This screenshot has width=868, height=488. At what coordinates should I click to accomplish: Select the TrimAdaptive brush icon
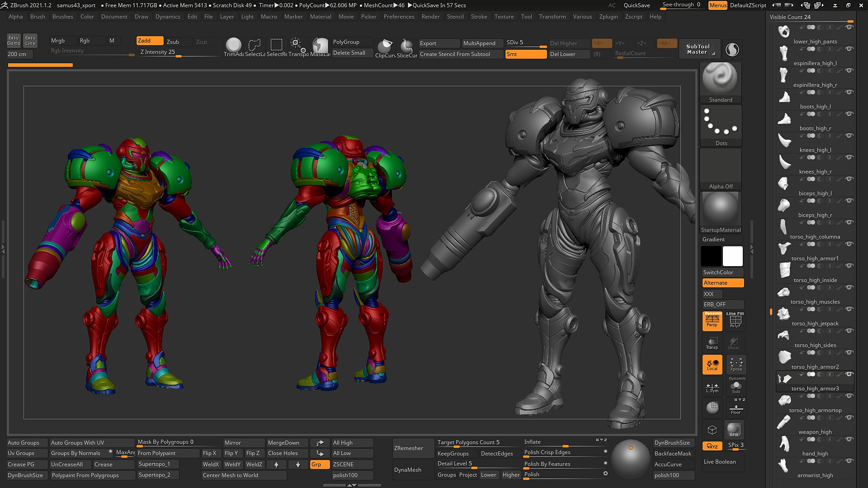(x=233, y=45)
